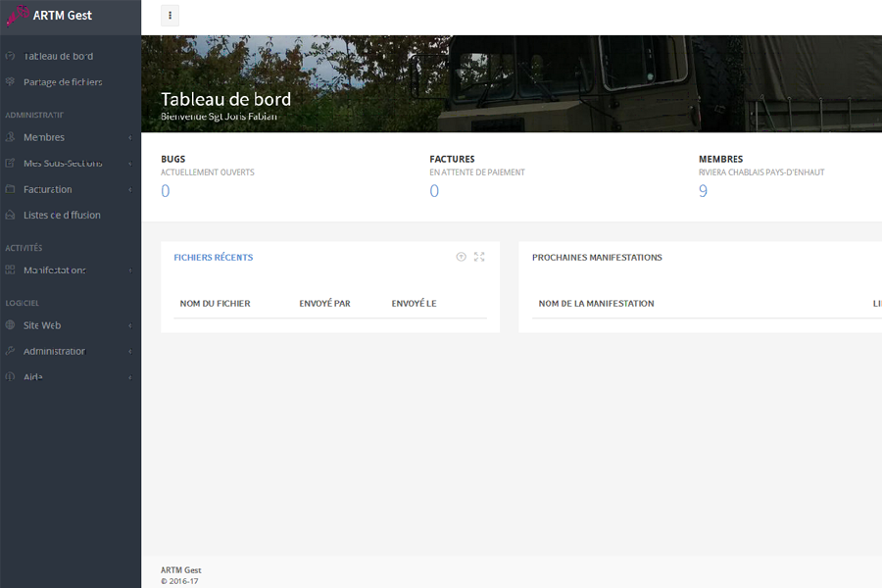Open the three-dot menu button in top bar
This screenshot has width=882, height=588.
pos(170,16)
